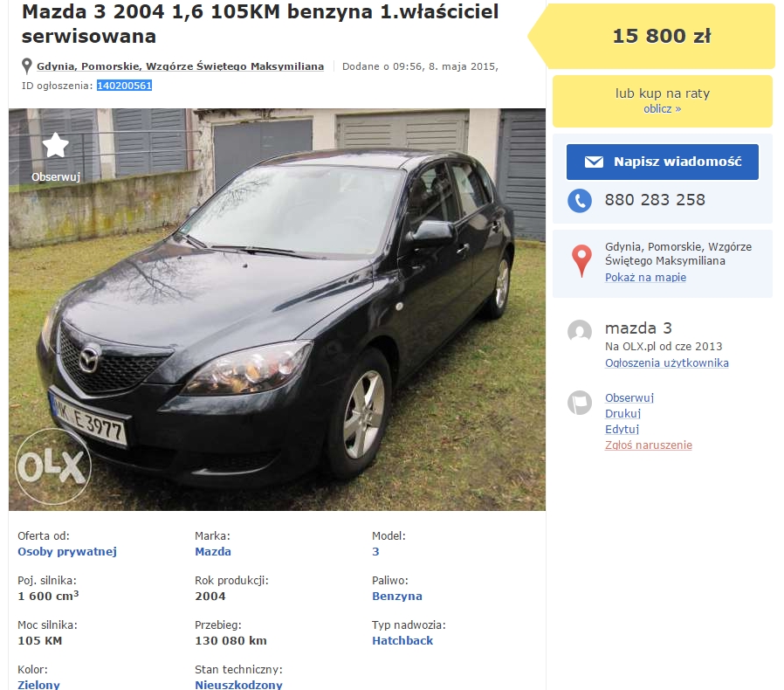Click the envelope icon in message button
The image size is (784, 690).
[x=594, y=162]
